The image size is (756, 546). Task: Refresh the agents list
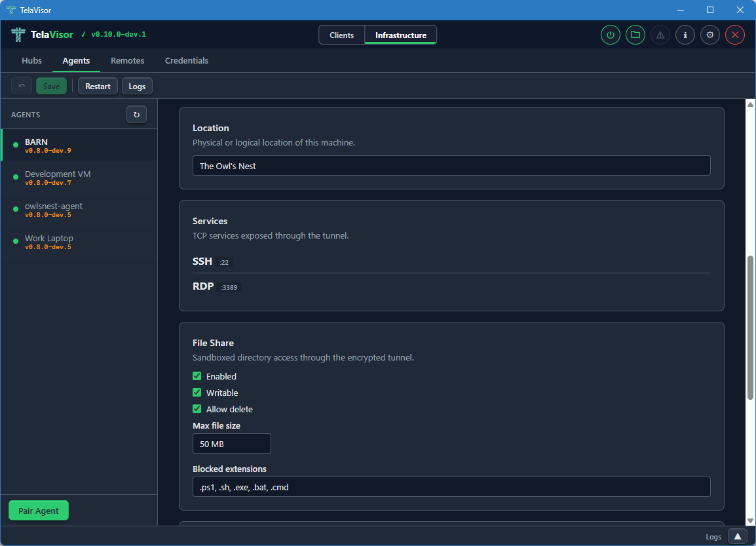point(136,114)
